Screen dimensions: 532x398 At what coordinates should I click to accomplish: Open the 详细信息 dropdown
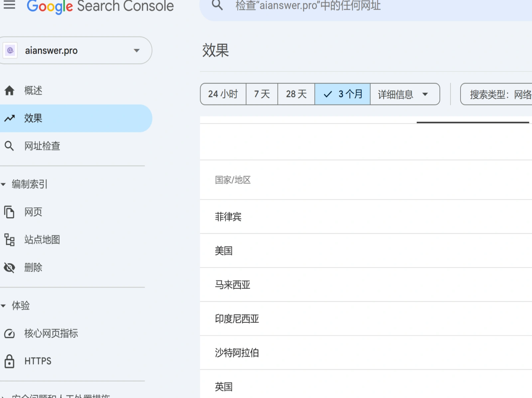click(404, 94)
